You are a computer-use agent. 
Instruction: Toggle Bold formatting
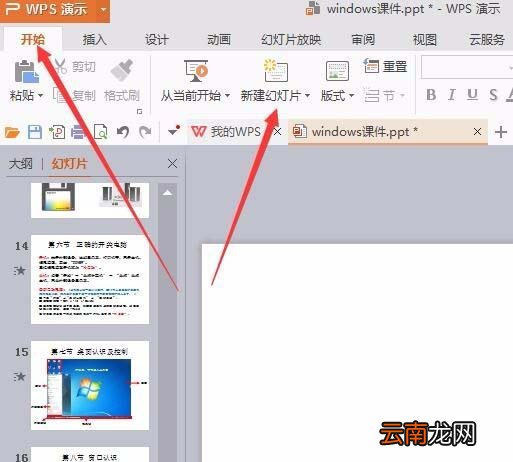click(431, 95)
